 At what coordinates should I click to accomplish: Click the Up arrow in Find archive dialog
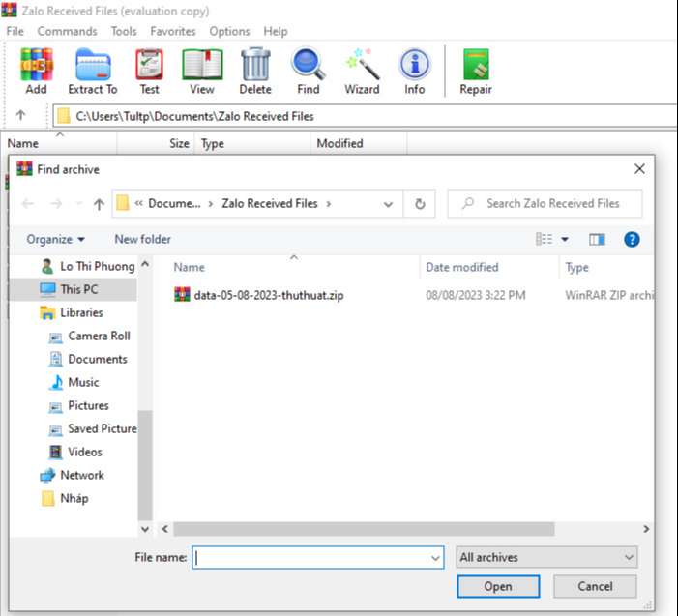pos(99,204)
